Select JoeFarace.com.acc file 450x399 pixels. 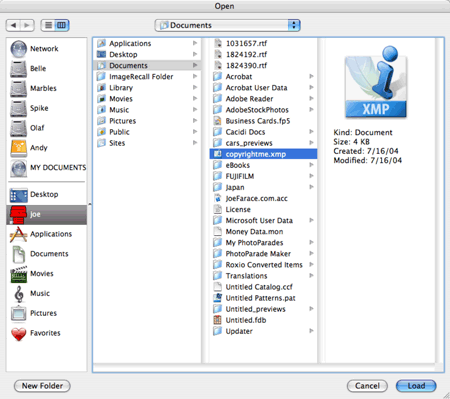[x=263, y=198]
